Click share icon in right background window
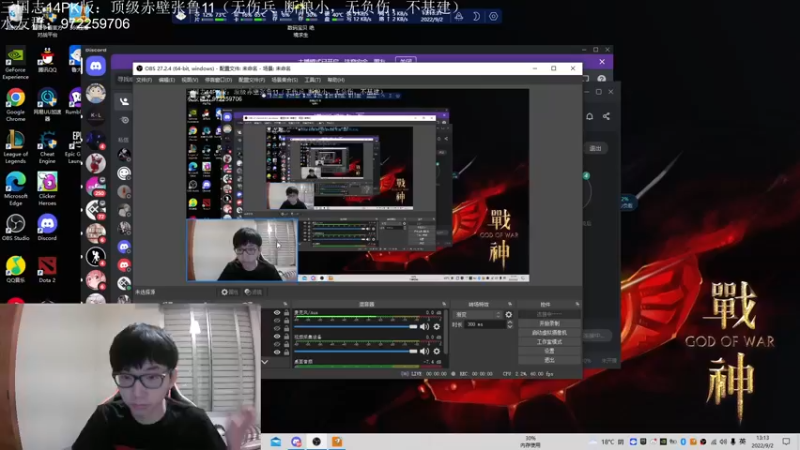The image size is (800, 450). (x=606, y=116)
